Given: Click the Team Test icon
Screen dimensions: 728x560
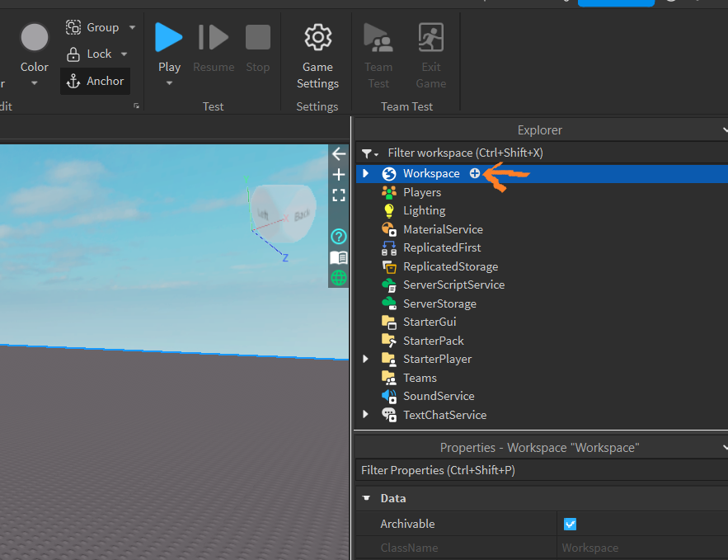Looking at the screenshot, I should click(x=378, y=37).
